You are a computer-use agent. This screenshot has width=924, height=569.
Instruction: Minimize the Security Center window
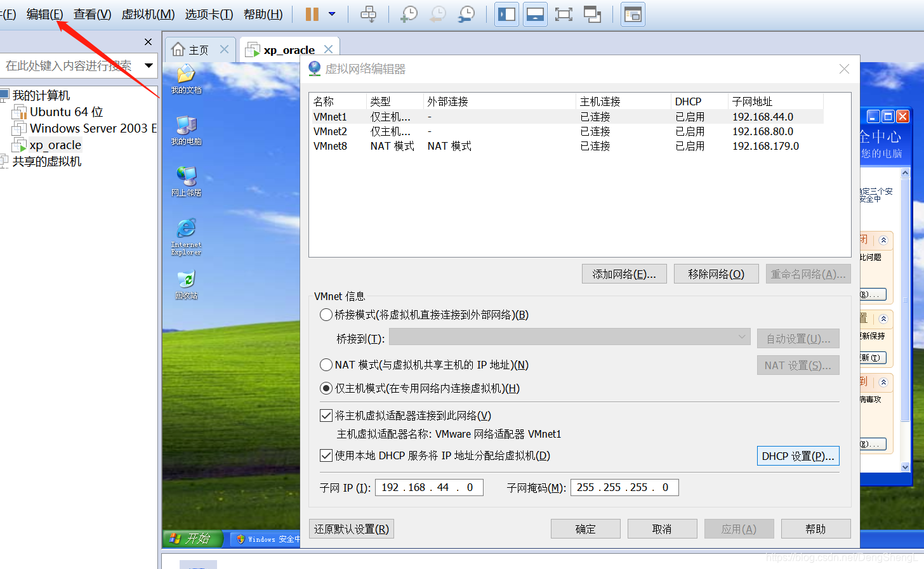873,116
